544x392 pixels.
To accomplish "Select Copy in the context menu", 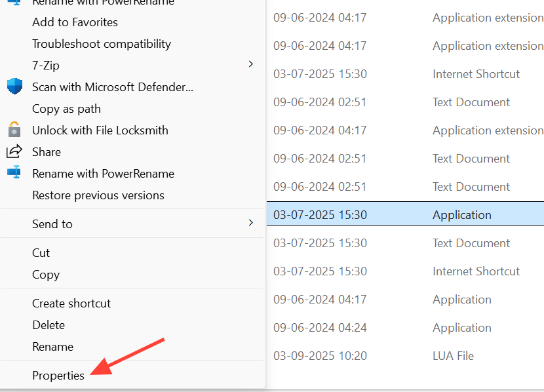I will tap(46, 275).
